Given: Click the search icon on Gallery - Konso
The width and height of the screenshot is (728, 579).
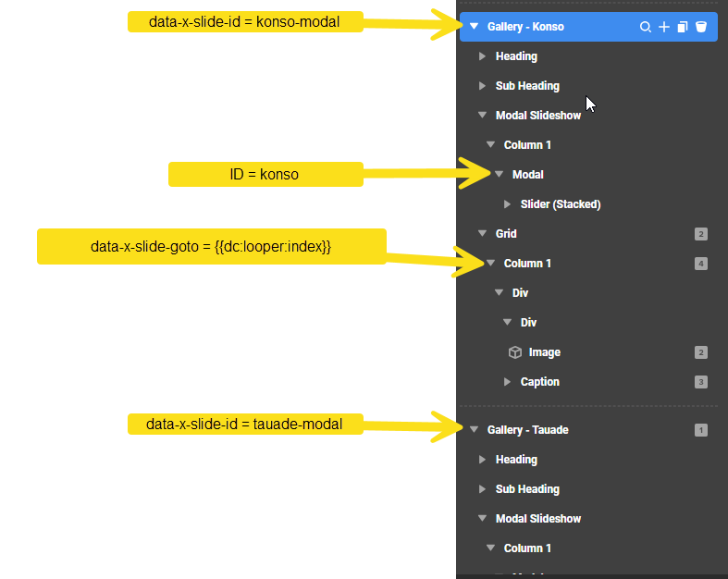Looking at the screenshot, I should (646, 27).
